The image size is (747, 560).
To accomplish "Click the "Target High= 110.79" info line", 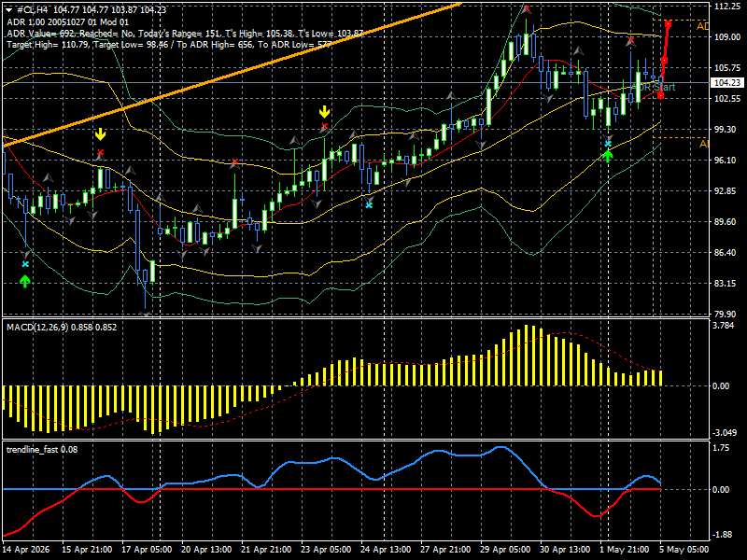I will 169,45.
